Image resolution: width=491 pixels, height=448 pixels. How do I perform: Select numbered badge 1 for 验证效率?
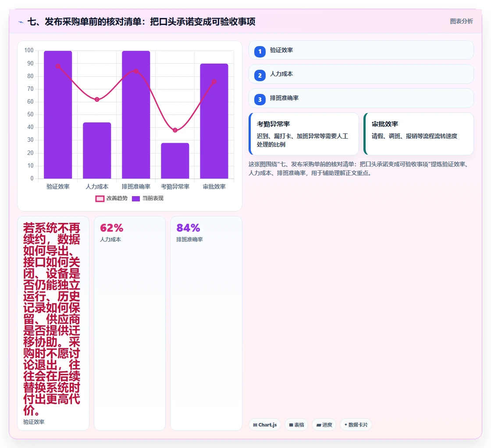(x=260, y=51)
